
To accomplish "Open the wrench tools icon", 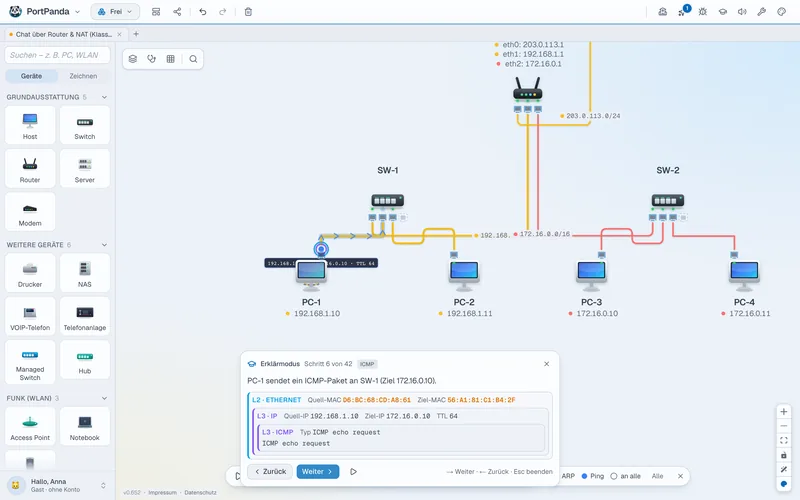I will (x=762, y=12).
